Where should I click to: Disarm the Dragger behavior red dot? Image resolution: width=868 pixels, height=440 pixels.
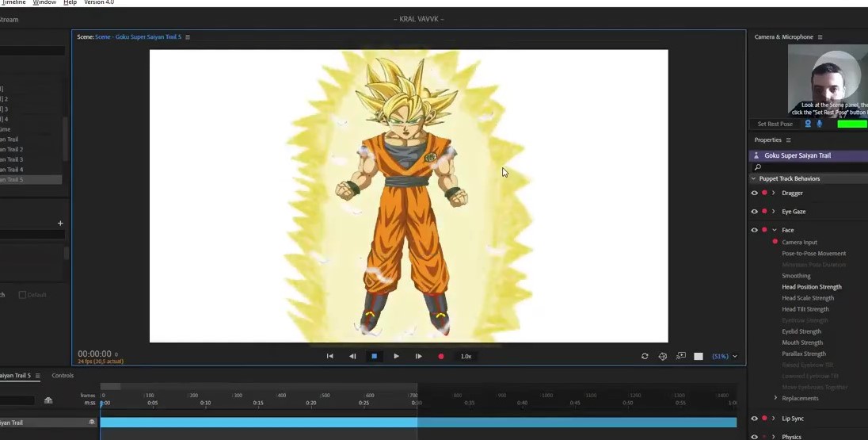tap(764, 193)
